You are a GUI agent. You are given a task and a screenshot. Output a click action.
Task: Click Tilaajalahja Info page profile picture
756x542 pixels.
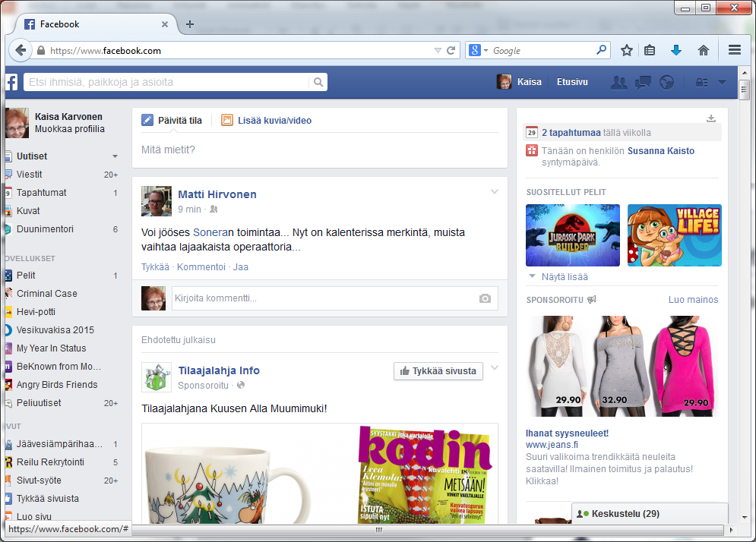click(x=157, y=377)
